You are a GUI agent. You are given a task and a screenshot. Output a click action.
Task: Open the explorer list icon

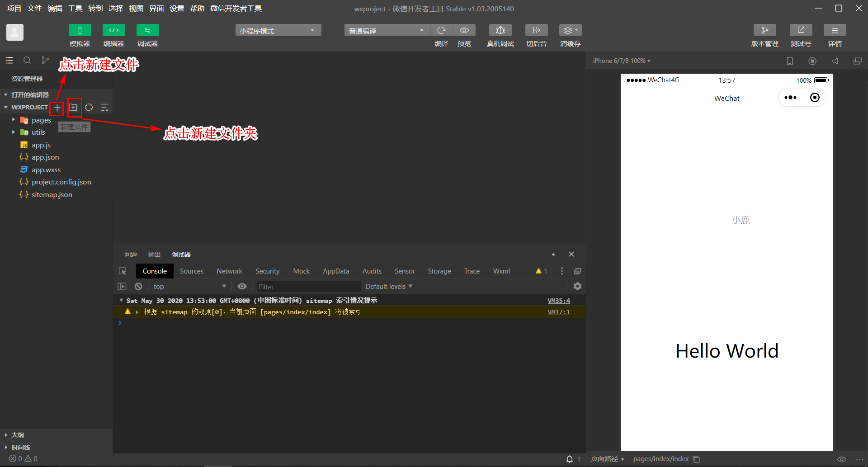click(x=9, y=60)
